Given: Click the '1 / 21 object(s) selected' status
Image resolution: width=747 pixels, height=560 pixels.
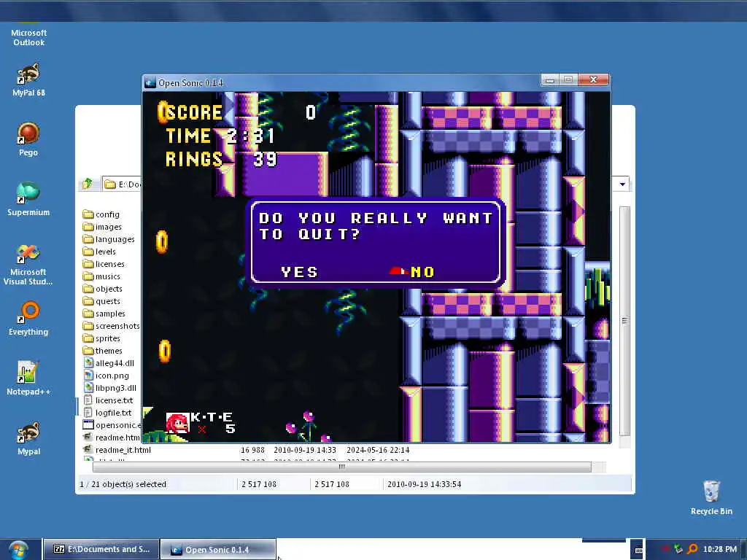Looking at the screenshot, I should click(123, 484).
